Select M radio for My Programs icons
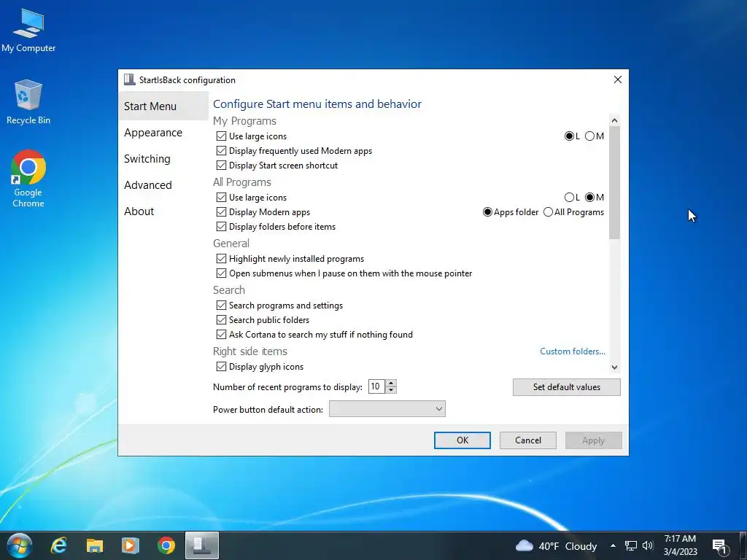Screen dimensions: 747x560 pos(589,136)
